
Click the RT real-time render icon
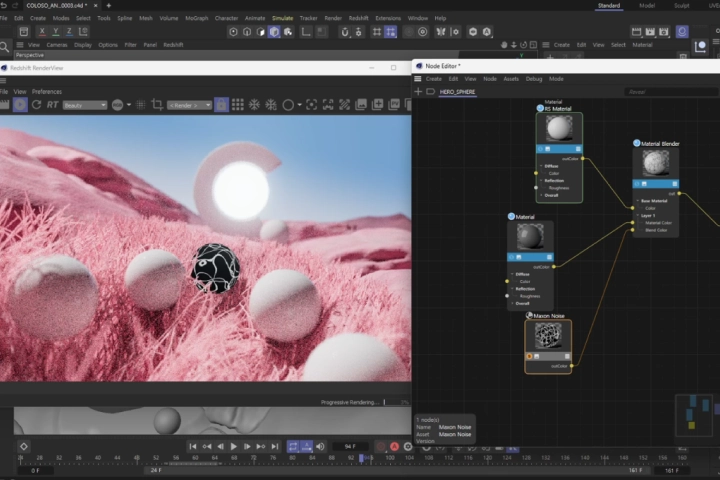coord(52,105)
